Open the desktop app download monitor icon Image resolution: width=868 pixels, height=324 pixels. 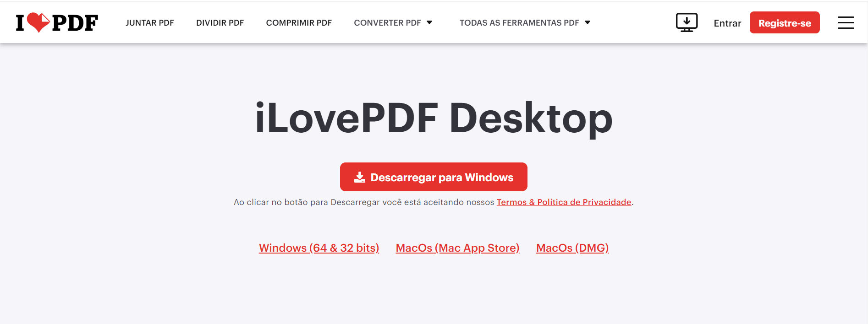click(x=687, y=22)
